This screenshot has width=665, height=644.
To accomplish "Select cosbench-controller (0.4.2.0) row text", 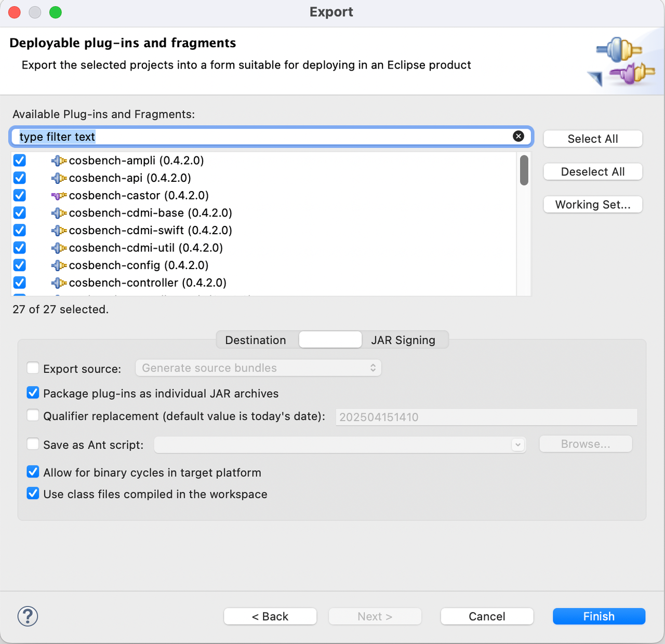I will tap(148, 283).
